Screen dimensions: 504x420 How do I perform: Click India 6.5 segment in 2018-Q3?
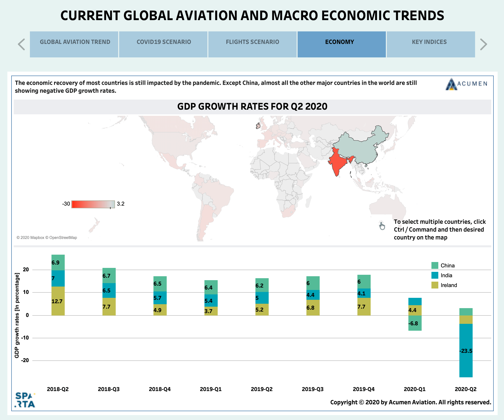tap(109, 290)
